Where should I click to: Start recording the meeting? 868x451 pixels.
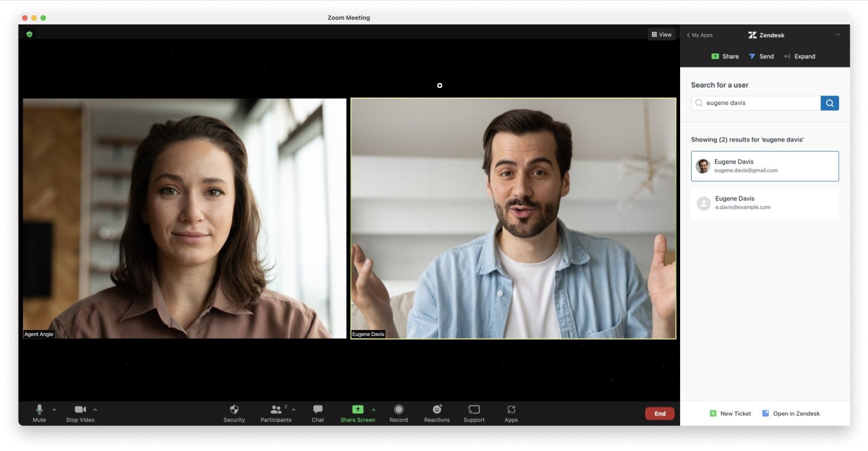tap(398, 413)
